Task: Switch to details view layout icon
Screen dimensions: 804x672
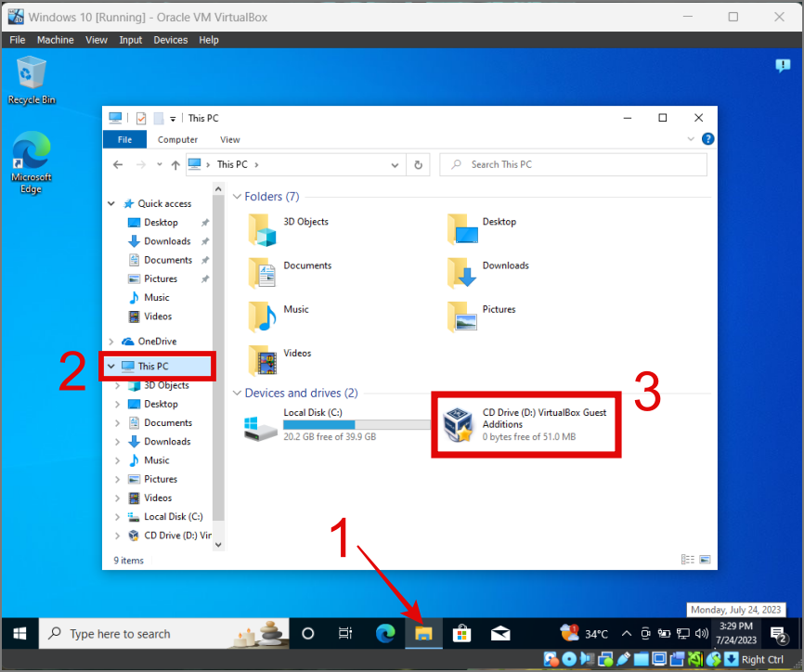Action: tap(688, 560)
